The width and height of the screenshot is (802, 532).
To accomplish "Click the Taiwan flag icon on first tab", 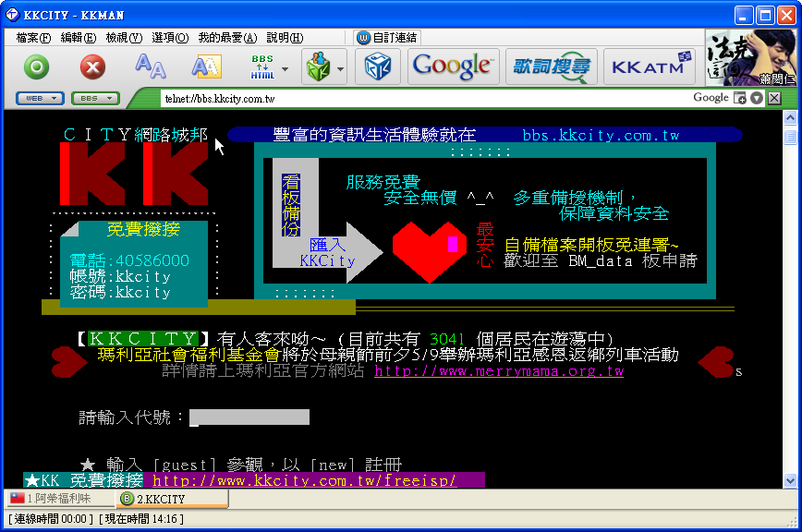I will point(18,498).
